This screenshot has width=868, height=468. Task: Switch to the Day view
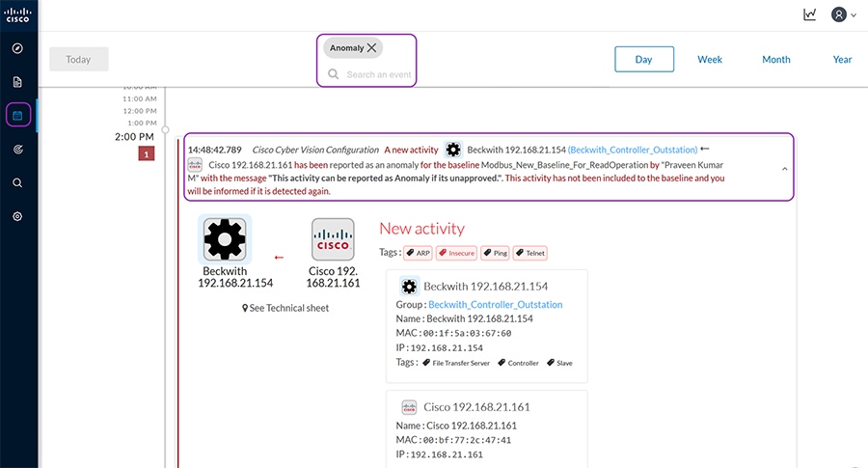tap(644, 59)
